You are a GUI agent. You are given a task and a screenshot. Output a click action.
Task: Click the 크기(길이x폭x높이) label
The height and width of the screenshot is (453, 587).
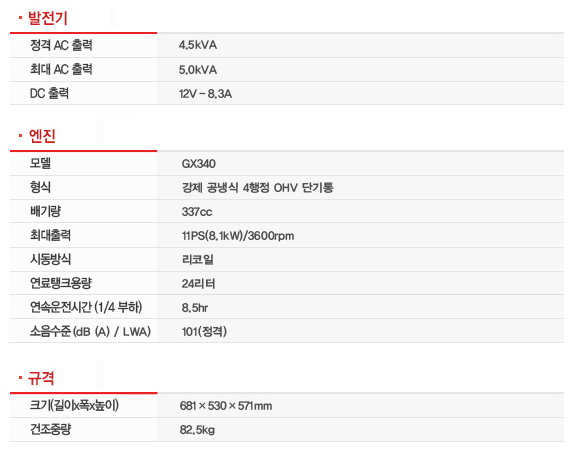74,405
